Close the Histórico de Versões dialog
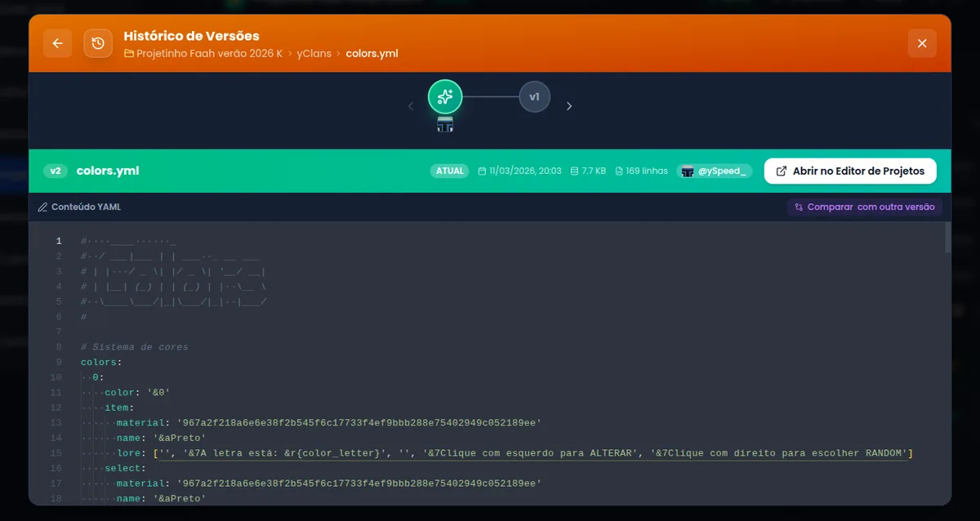 [x=922, y=43]
